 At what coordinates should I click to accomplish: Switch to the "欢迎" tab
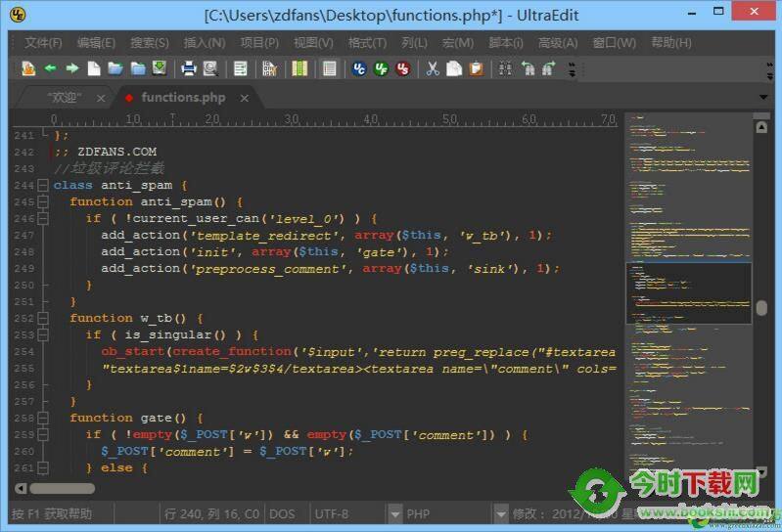point(65,98)
